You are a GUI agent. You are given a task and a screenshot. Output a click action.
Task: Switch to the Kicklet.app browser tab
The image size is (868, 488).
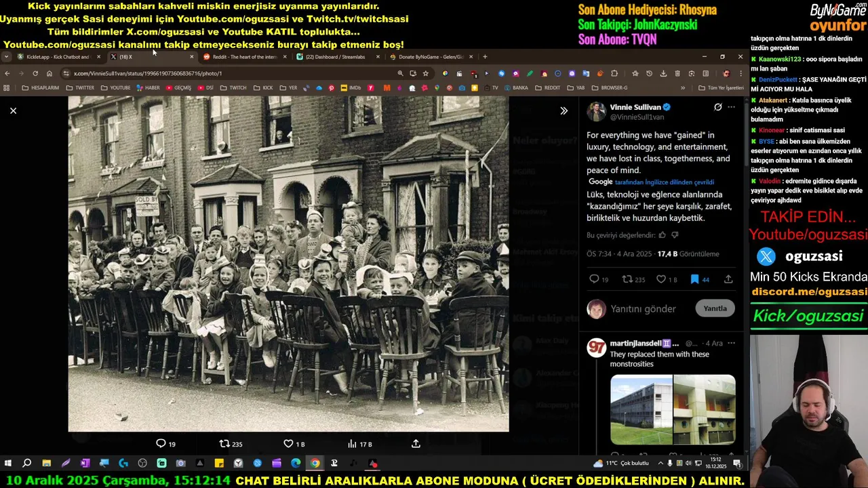[x=58, y=57]
